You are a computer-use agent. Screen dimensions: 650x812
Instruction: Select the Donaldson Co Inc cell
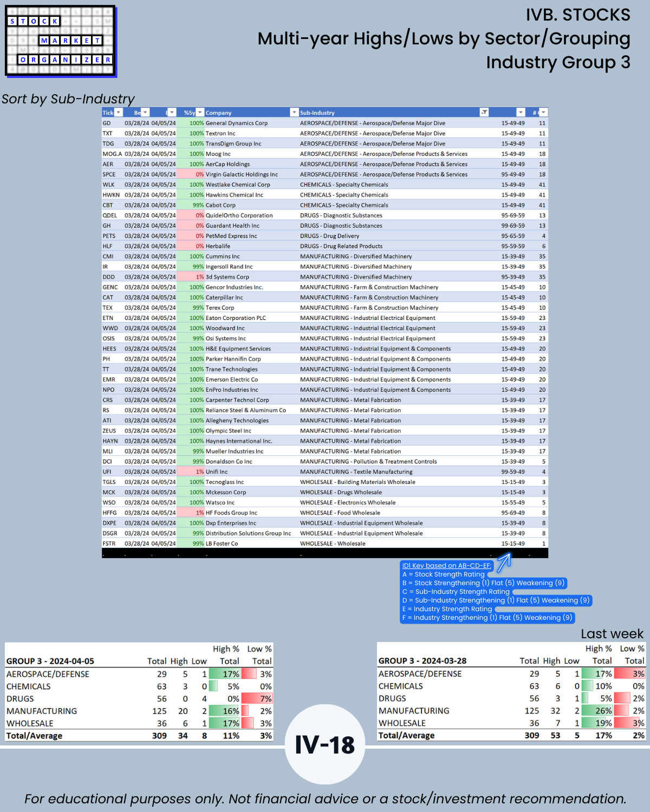pyautogui.click(x=229, y=462)
